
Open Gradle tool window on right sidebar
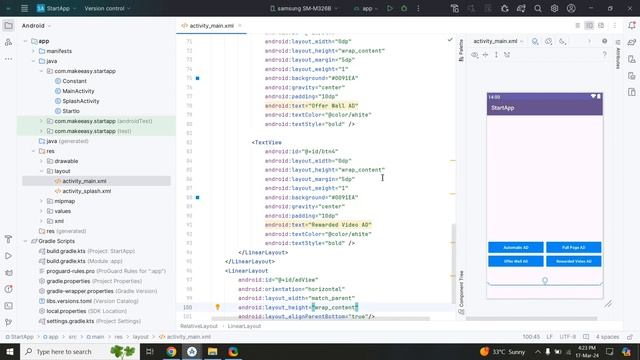click(x=632, y=42)
